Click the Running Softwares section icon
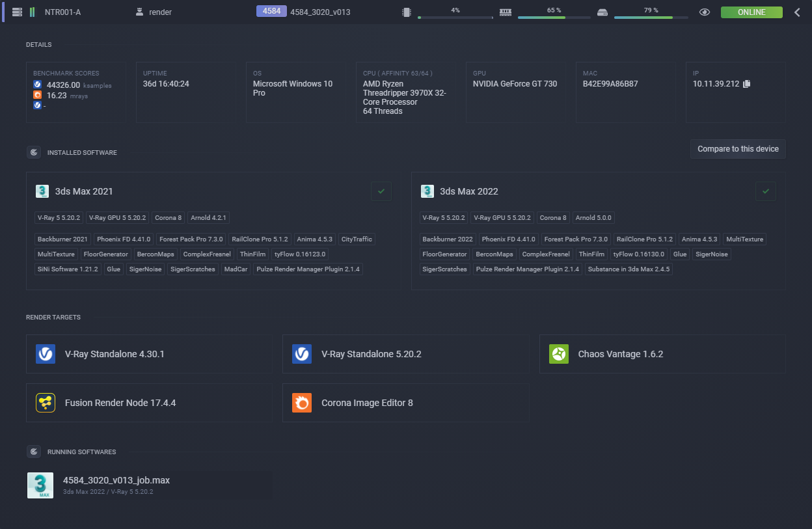Viewport: 812px width, 529px height. pyautogui.click(x=33, y=452)
